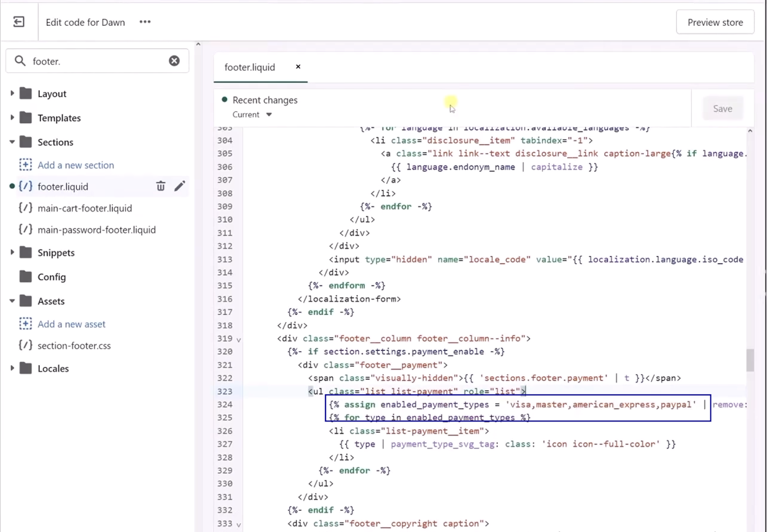Click into the file search input
767x532 pixels.
tap(97, 61)
